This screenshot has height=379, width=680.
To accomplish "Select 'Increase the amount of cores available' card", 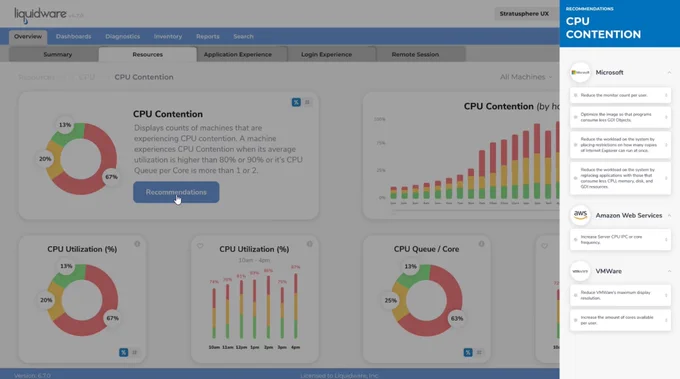I will 620,320.
